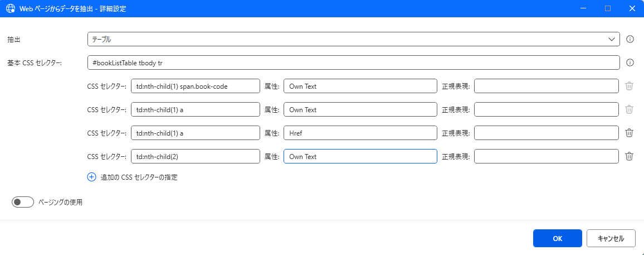Click the plus icon to add CSS selector
Screen dimensions: 644x255
pyautogui.click(x=92, y=177)
